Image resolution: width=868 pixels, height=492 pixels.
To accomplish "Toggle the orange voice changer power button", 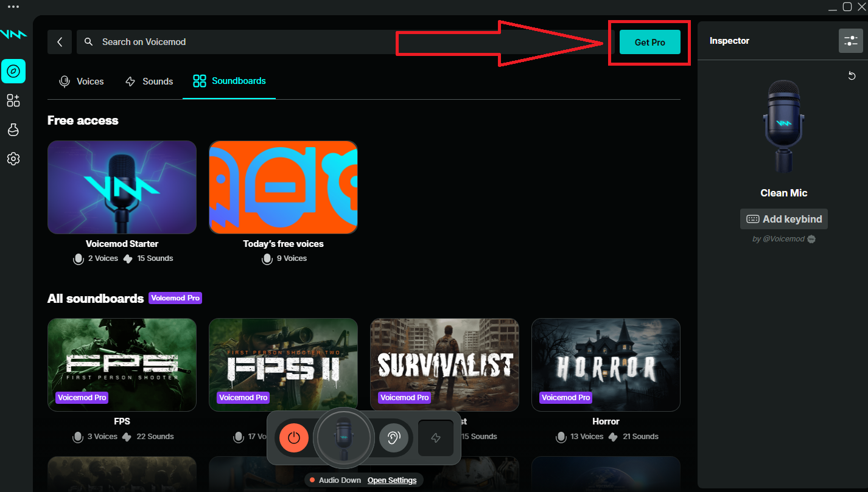I will [x=294, y=437].
